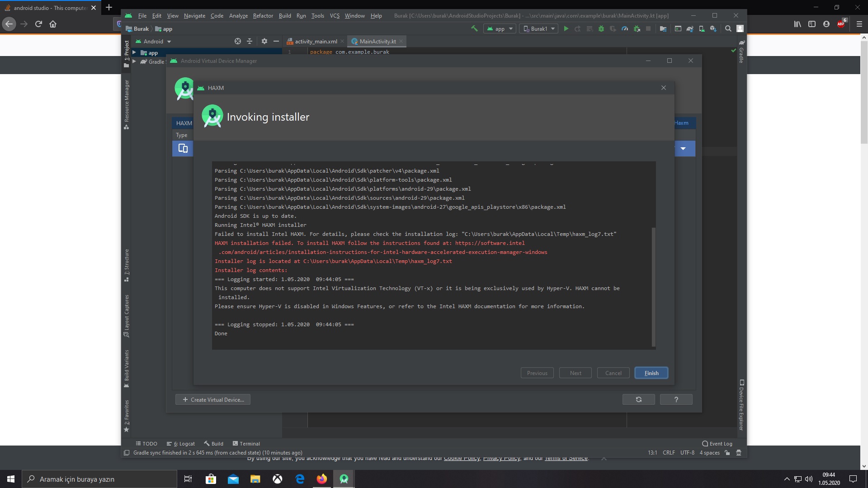Click the Previous button in installer
This screenshot has width=868, height=488.
point(537,373)
